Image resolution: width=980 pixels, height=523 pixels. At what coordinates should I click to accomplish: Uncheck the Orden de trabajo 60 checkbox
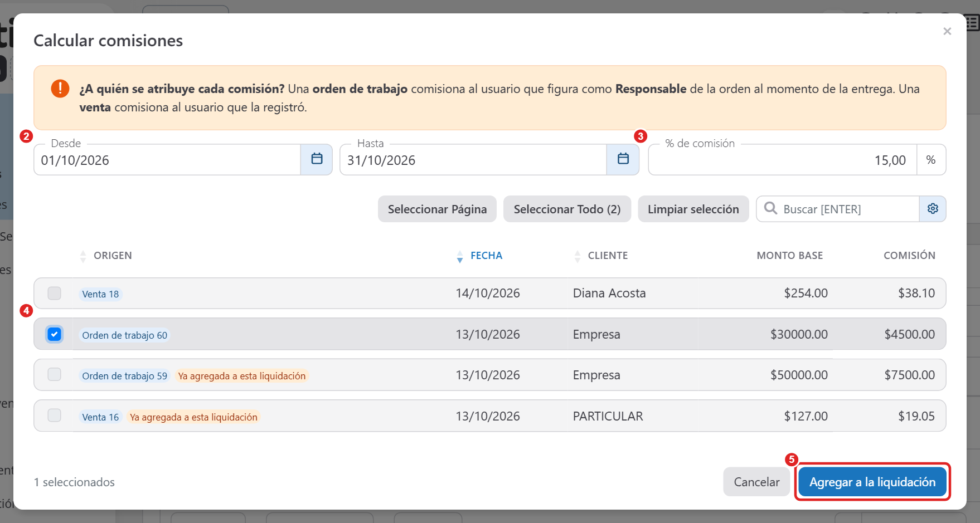click(54, 334)
